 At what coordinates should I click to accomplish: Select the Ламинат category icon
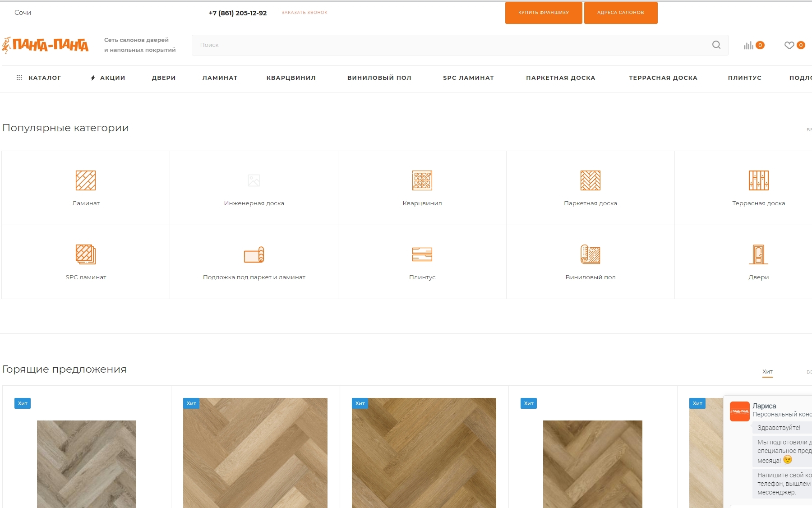point(86,180)
